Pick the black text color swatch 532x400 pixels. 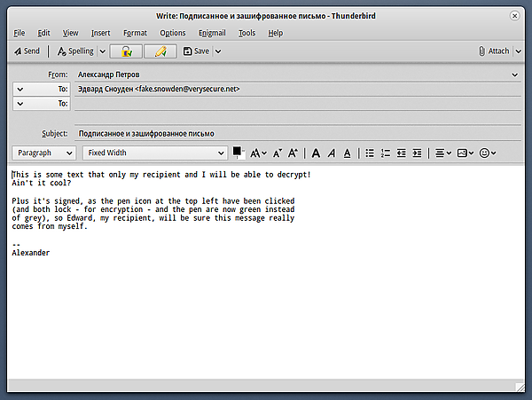point(237,151)
